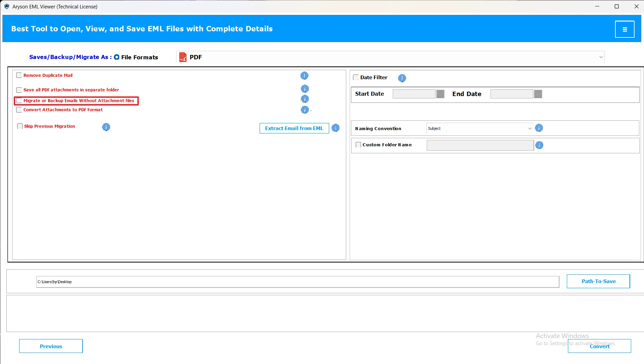Click the Extract Email from EML button
Image resolution: width=644 pixels, height=364 pixels.
[294, 128]
